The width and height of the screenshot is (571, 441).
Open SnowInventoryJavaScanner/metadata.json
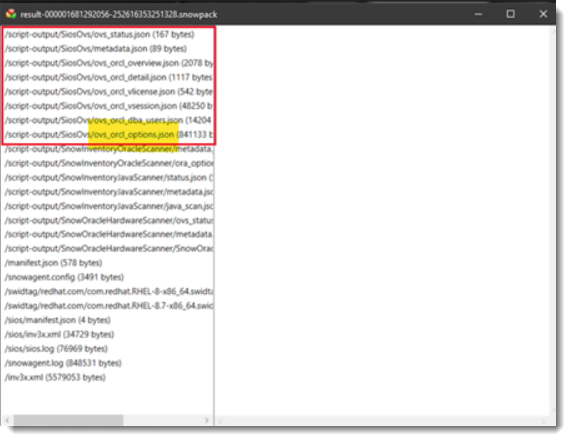109,192
